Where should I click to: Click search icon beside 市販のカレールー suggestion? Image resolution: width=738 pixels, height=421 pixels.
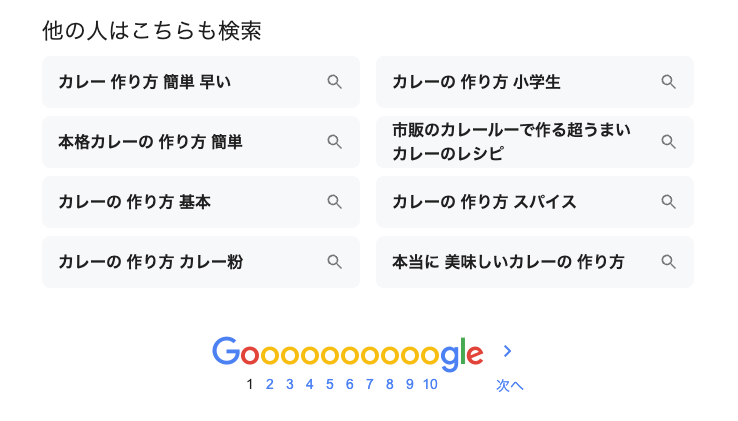(x=669, y=142)
